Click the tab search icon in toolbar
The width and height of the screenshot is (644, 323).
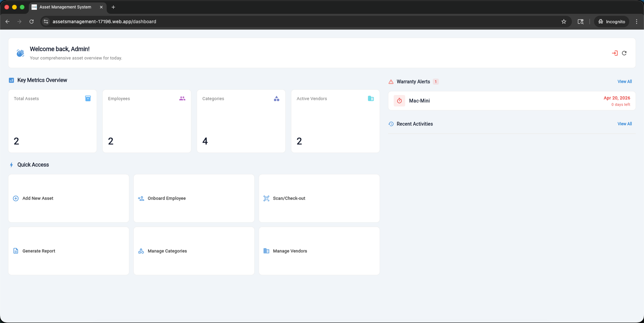(580, 22)
